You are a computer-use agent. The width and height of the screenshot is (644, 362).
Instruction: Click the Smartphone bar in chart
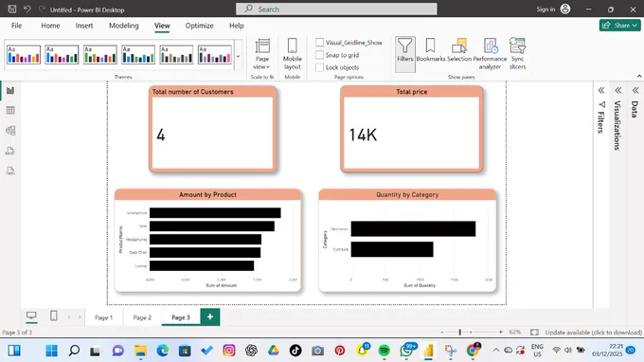click(x=215, y=213)
